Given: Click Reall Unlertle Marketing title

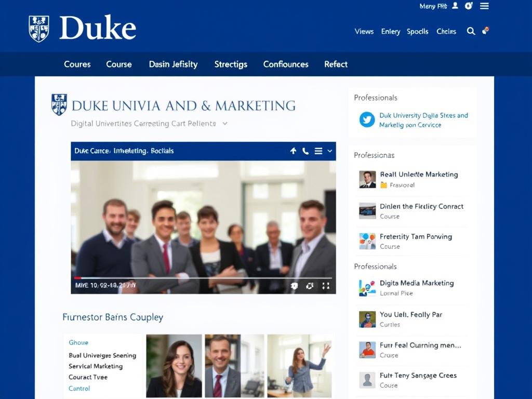Looking at the screenshot, I should (x=419, y=175).
